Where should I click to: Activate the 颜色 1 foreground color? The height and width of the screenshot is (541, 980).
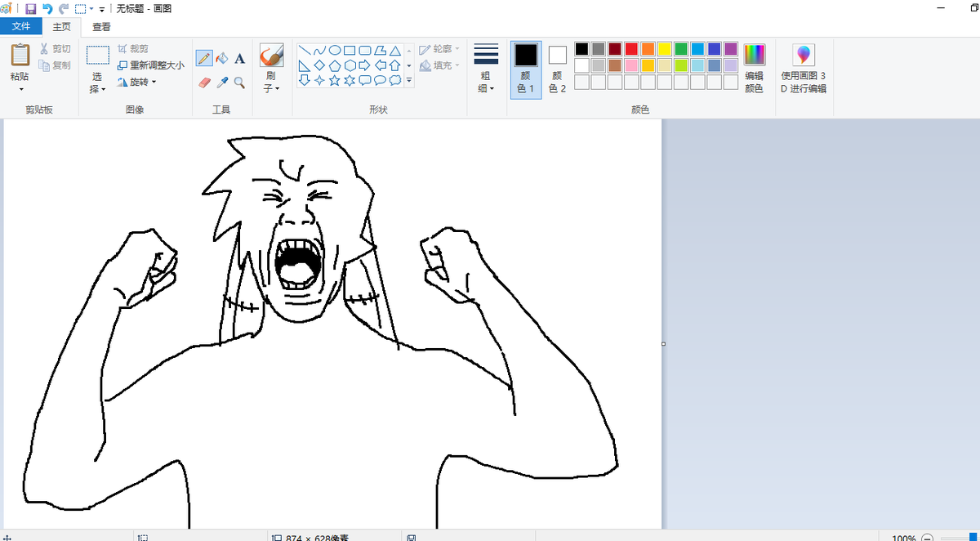click(x=526, y=69)
